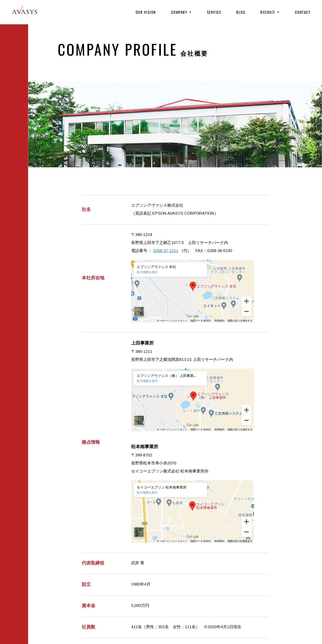
Task: Open larger map for 松本南事業所
Action: tap(147, 493)
